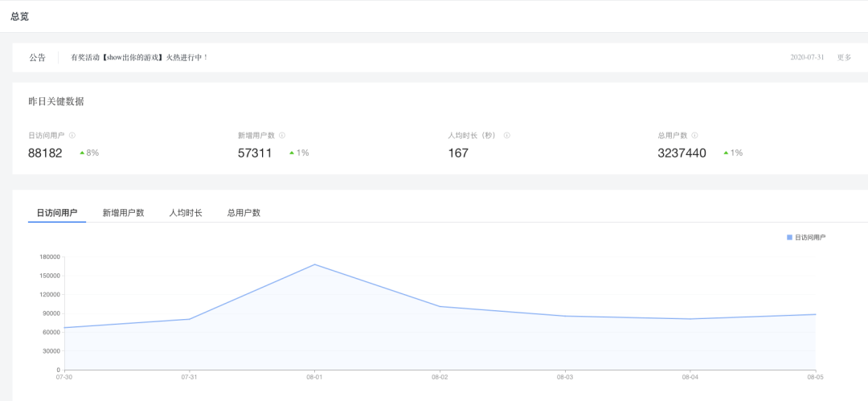Click the 88182 daily visitors value
868x401 pixels.
(45, 153)
